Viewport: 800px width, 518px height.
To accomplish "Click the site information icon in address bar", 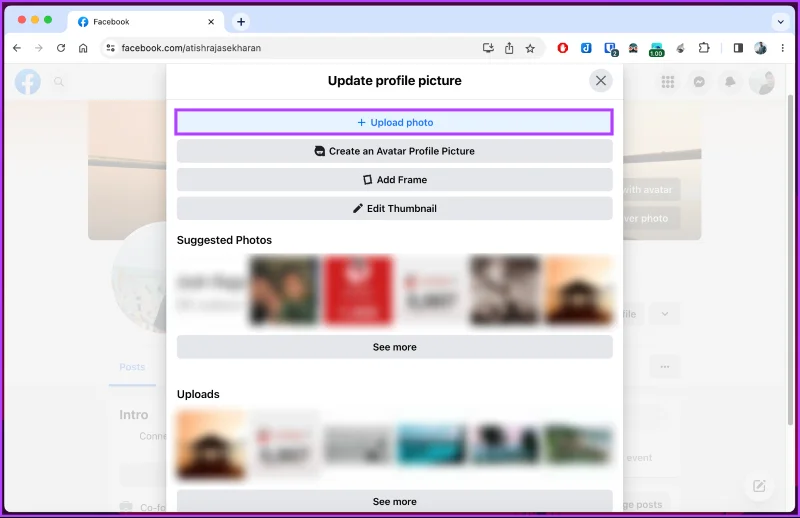I will click(x=110, y=48).
